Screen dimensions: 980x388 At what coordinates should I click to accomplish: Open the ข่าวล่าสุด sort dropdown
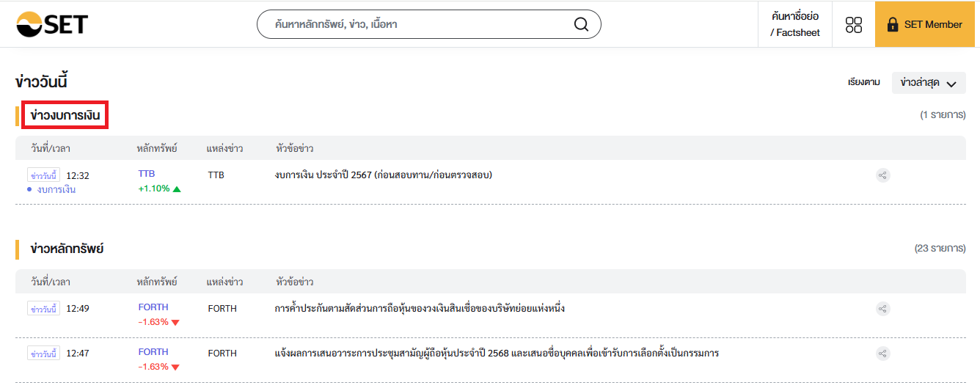929,83
